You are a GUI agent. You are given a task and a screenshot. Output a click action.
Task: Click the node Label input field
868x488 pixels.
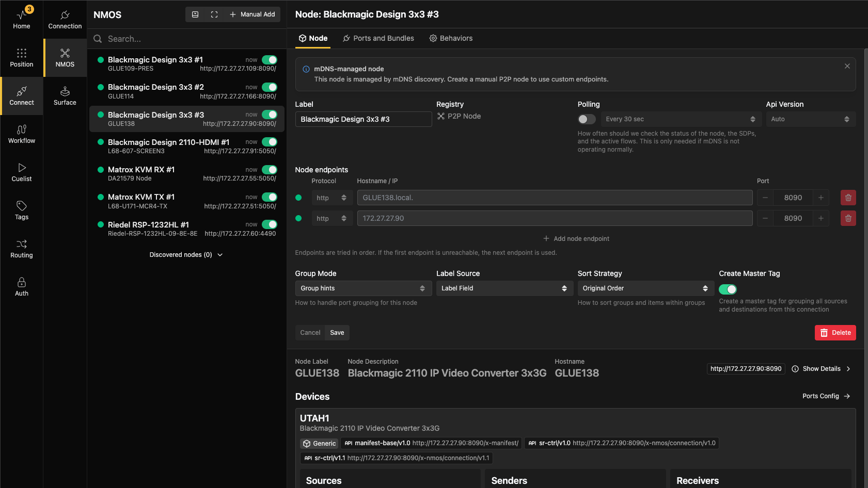(364, 119)
